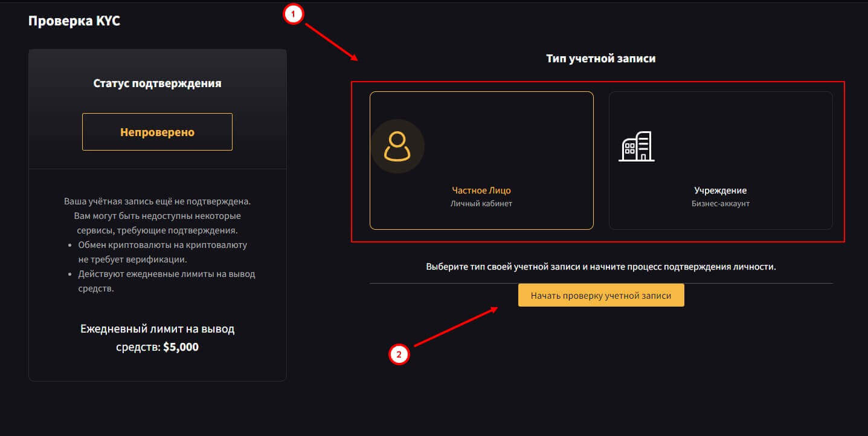
Task: Choose the "Учреждение" account type label
Action: [720, 190]
